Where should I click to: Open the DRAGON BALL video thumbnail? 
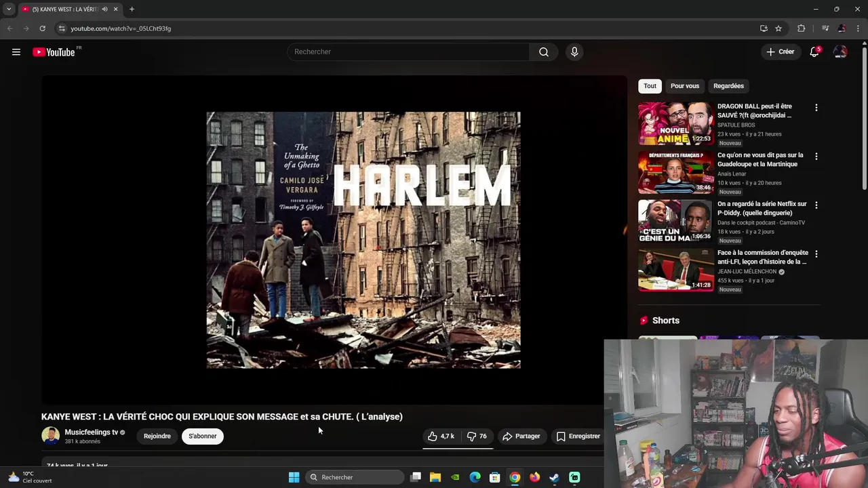click(675, 124)
